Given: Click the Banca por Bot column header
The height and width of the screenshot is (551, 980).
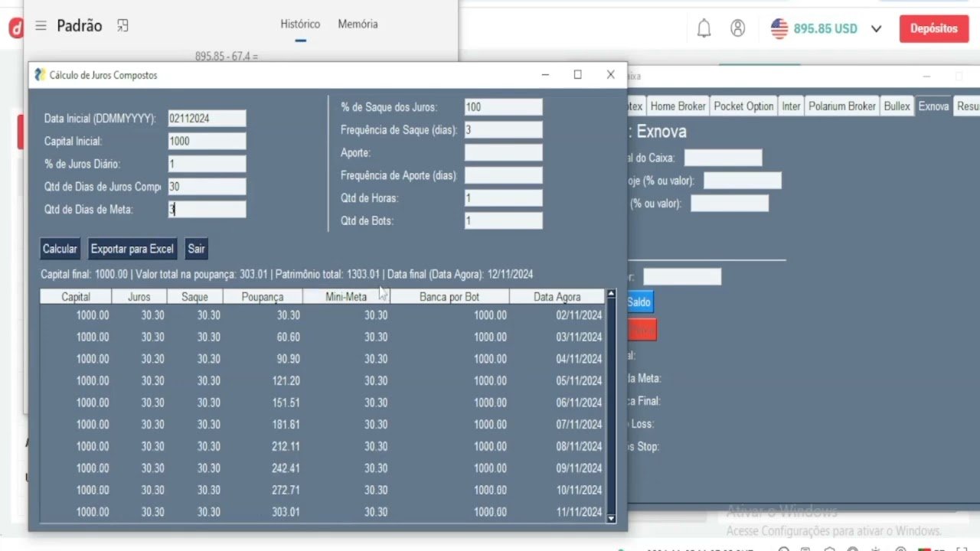Looking at the screenshot, I should 449,297.
